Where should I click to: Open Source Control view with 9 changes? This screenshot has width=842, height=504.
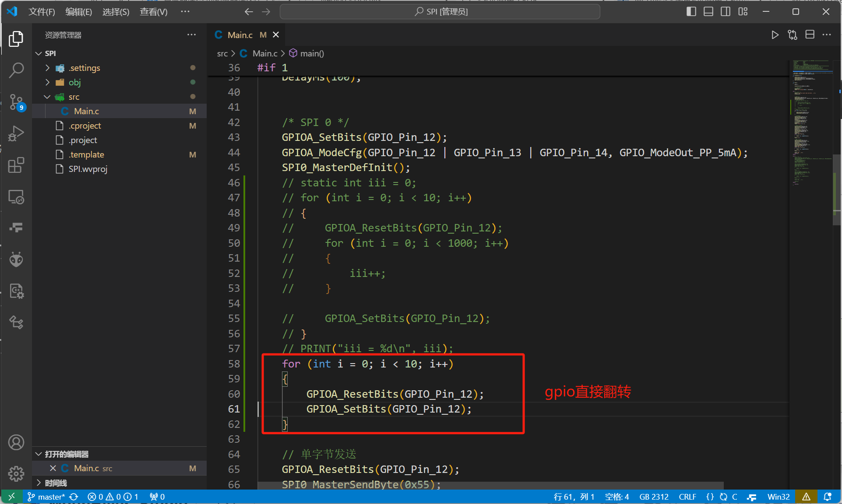pos(16,102)
